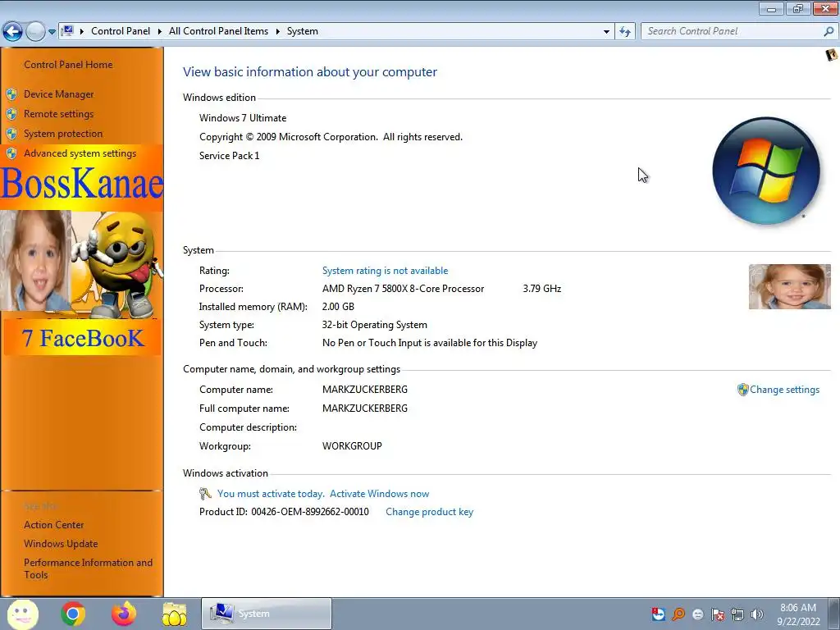Open Remote settings link
The height and width of the screenshot is (630, 840).
[58, 114]
